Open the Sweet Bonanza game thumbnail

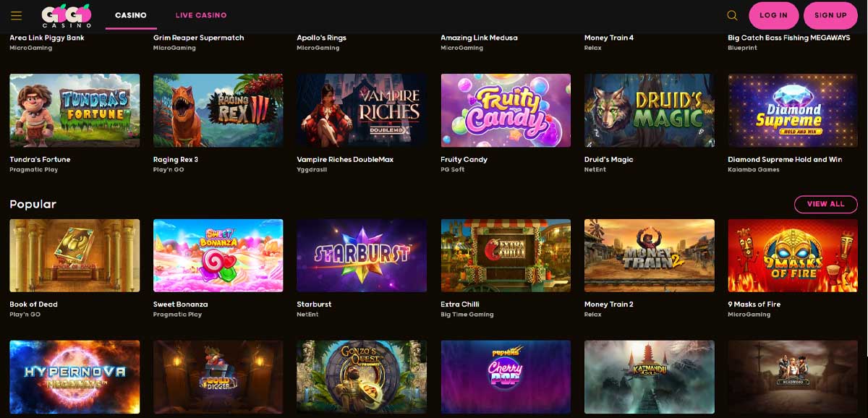click(x=218, y=255)
